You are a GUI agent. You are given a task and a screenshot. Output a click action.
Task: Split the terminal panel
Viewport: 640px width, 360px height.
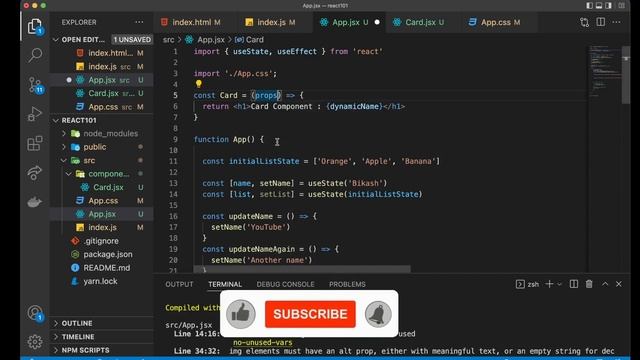[x=574, y=284]
